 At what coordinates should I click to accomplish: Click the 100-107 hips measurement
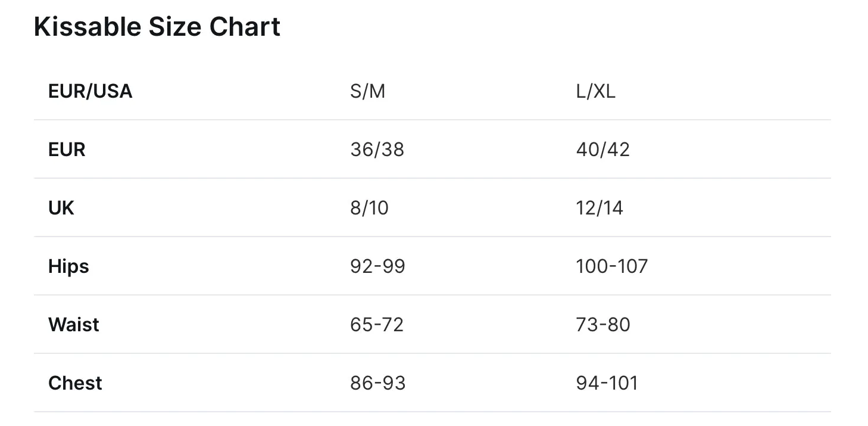(x=611, y=266)
